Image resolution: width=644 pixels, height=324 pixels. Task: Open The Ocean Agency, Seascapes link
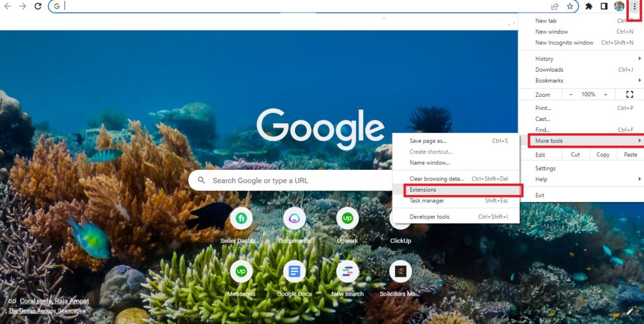click(47, 311)
